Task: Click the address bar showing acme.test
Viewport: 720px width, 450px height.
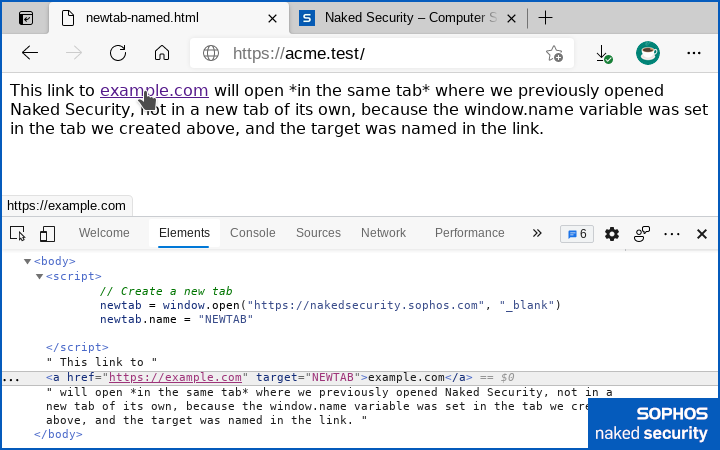Action: coord(381,53)
